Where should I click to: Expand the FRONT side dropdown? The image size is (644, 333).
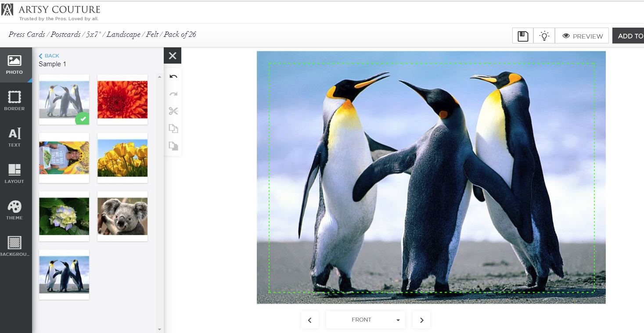[365, 320]
